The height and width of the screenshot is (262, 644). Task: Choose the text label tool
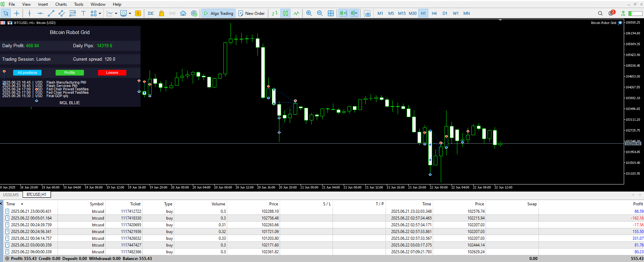[x=83, y=13]
